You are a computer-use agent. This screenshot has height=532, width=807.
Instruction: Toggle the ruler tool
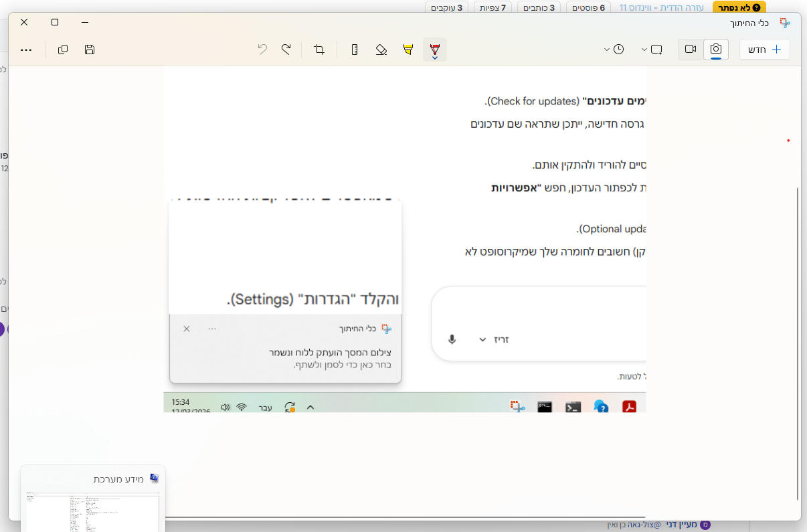pos(355,49)
